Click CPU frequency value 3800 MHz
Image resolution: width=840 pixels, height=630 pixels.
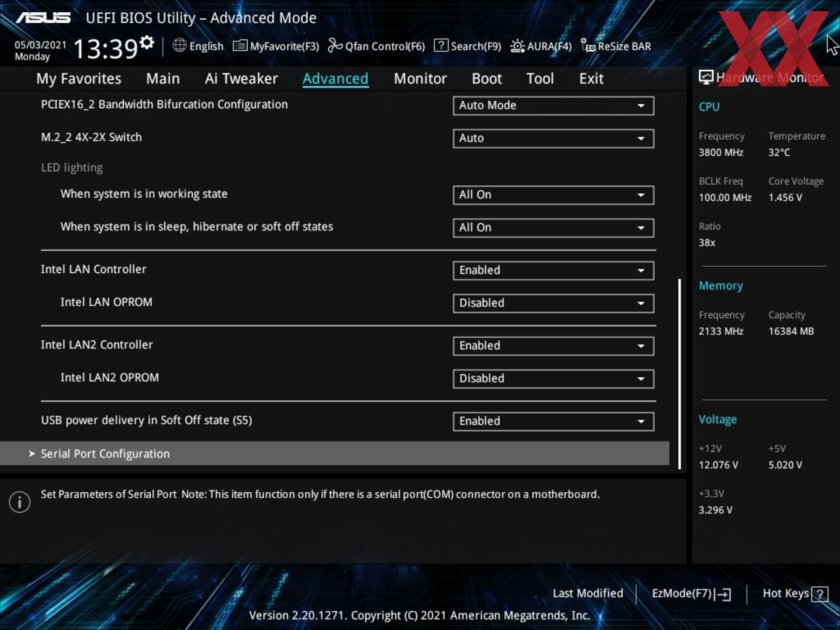coord(721,152)
